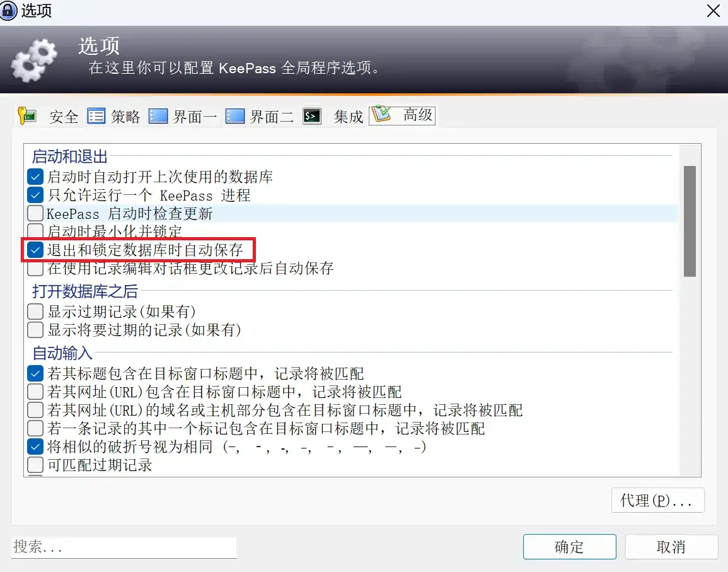The width and height of the screenshot is (728, 572).
Task: Click the KeePass lock icon in title bar
Action: click(x=8, y=10)
